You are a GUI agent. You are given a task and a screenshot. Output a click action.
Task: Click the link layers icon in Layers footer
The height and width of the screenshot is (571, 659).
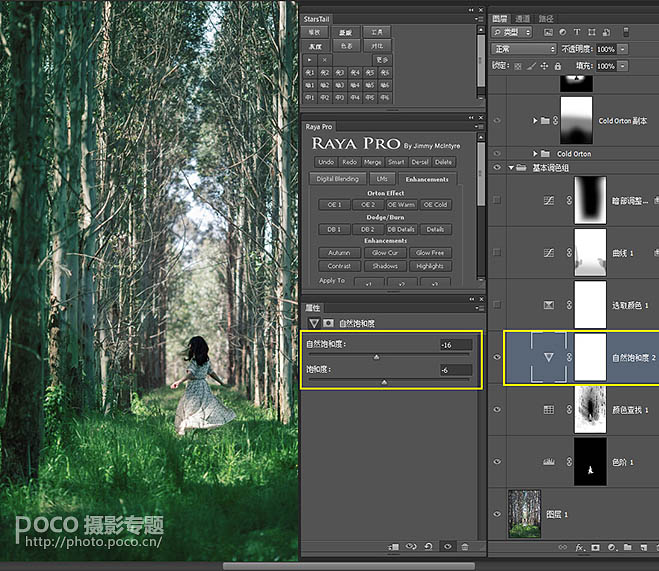point(562,547)
